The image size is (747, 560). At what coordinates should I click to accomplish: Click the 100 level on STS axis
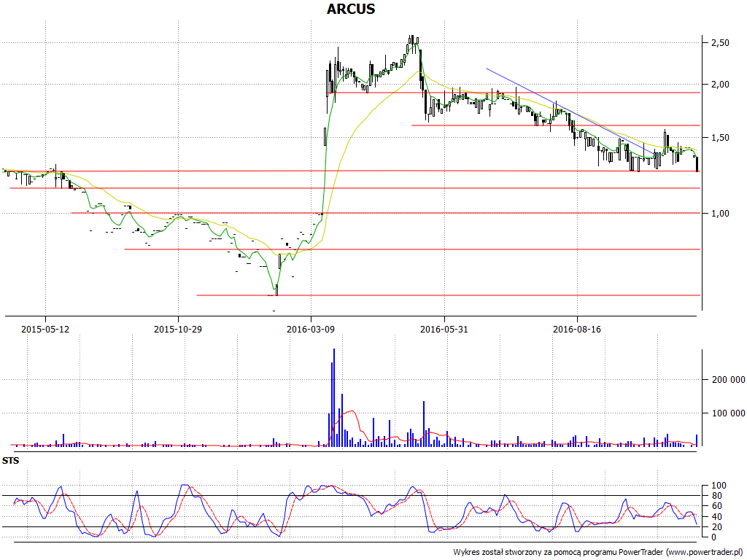(719, 486)
